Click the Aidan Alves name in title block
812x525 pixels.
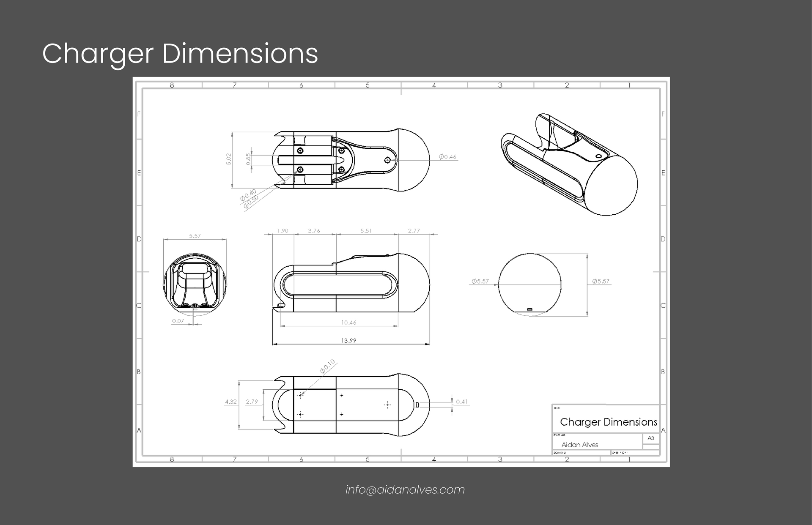(579, 445)
